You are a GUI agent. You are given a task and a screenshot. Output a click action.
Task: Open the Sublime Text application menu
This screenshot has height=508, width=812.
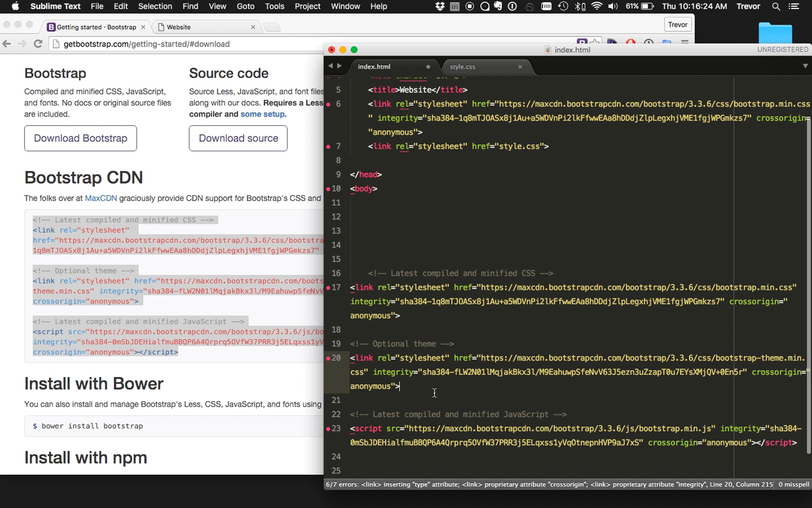coord(55,6)
